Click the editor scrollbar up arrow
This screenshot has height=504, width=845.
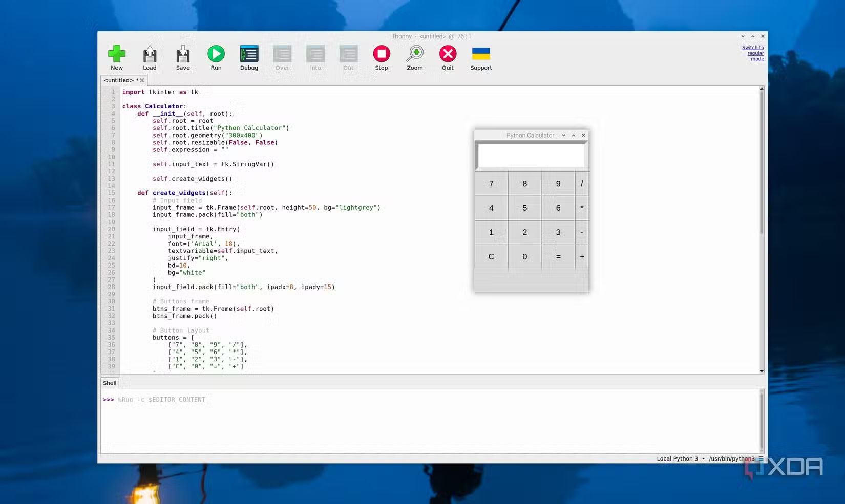point(762,89)
